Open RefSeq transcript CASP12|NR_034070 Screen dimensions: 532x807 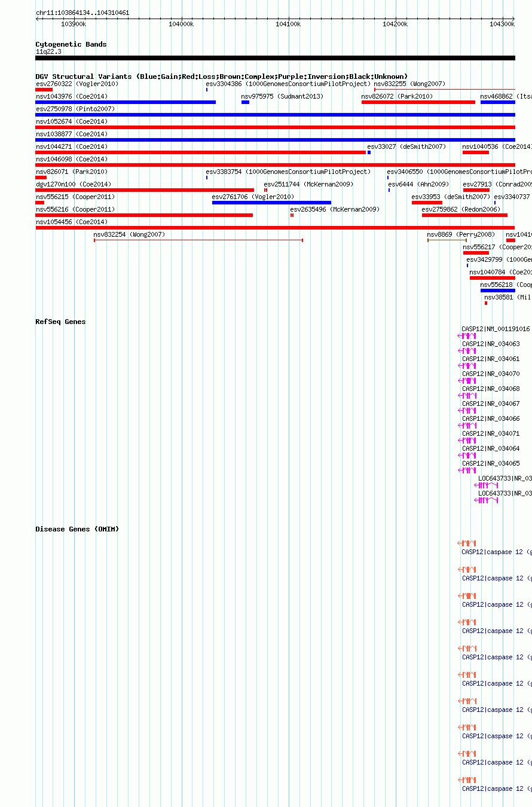pyautogui.click(x=491, y=374)
